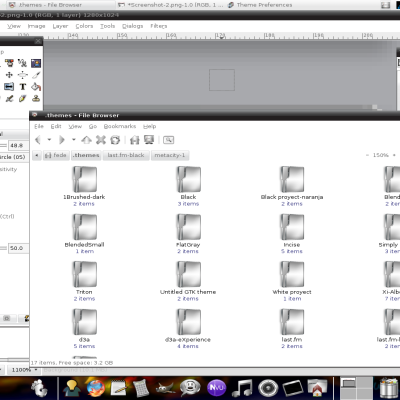This screenshot has width=400, height=400.
Task: Open the Filters menu in GIMP
Action: pyautogui.click(x=159, y=26)
